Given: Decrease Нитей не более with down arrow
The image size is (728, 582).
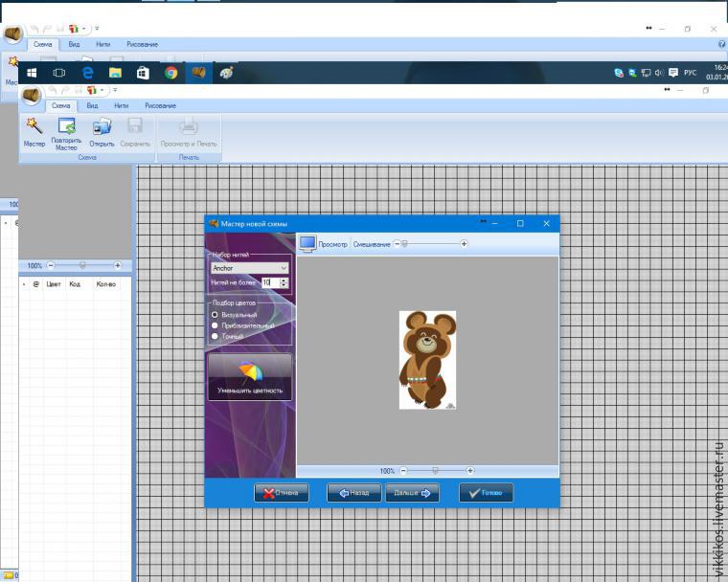Looking at the screenshot, I should (x=284, y=285).
